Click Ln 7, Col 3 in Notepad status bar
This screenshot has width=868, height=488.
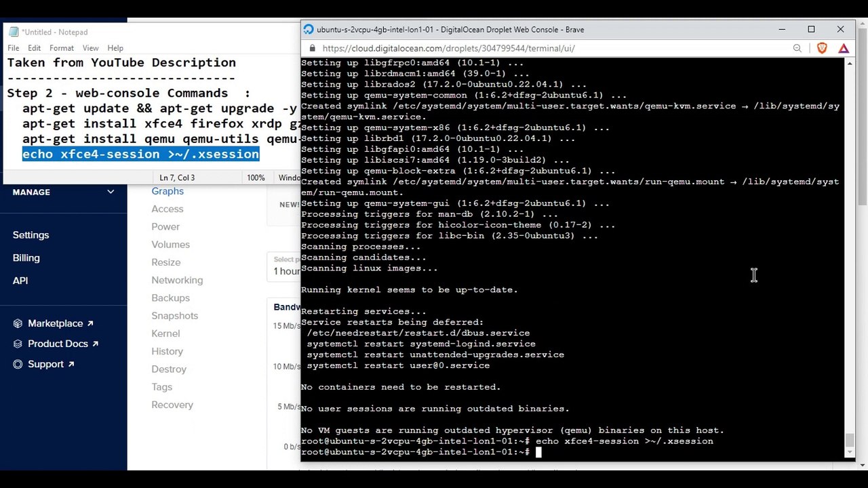(x=177, y=178)
